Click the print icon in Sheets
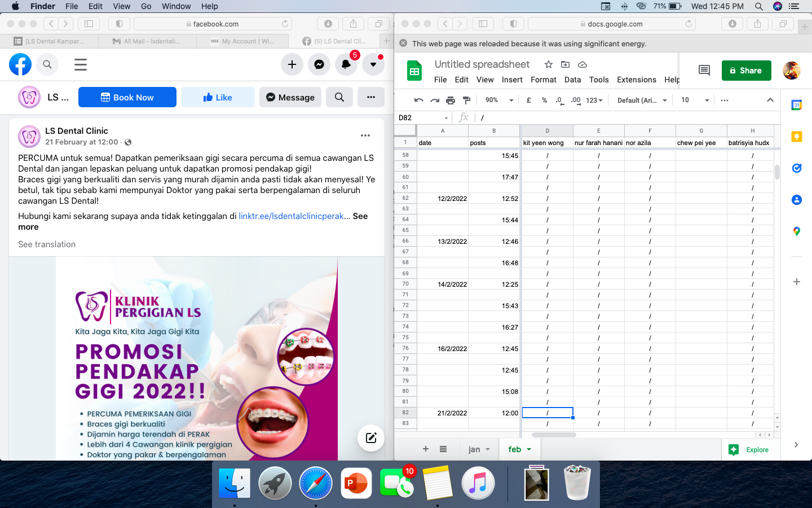 [x=451, y=100]
